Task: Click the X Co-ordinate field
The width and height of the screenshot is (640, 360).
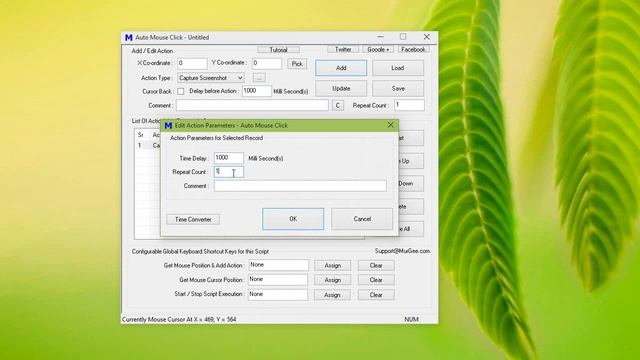Action: 192,64
